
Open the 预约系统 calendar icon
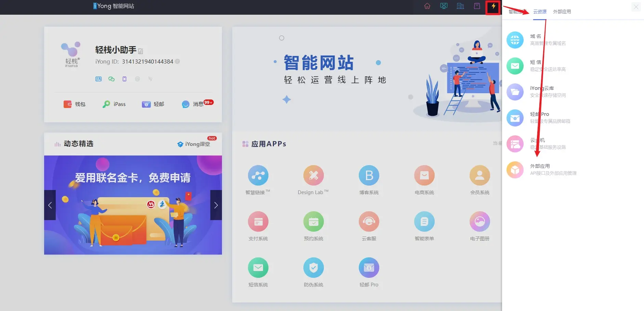pos(313,221)
